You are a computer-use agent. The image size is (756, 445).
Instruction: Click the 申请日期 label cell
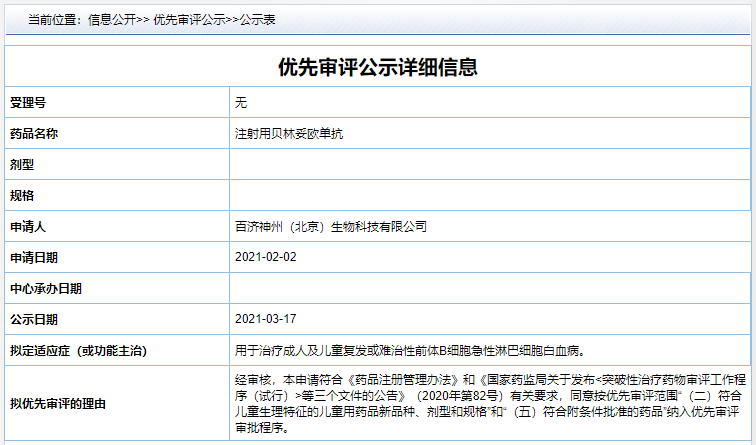click(117, 257)
